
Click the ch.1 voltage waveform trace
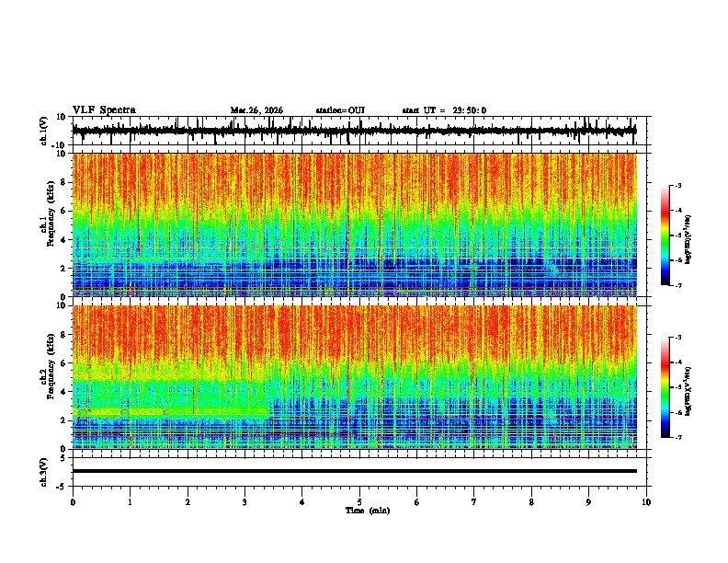pos(354,131)
